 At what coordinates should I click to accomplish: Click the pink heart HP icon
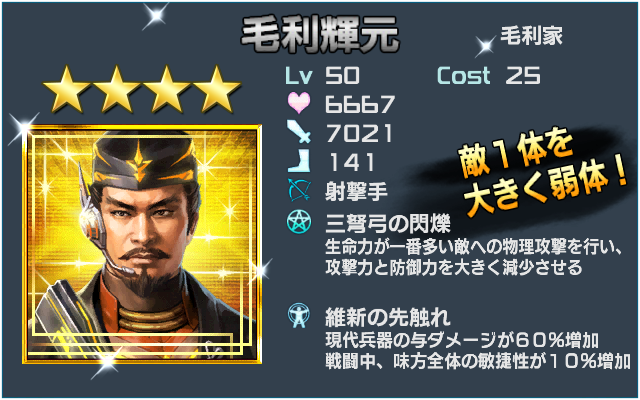(299, 103)
